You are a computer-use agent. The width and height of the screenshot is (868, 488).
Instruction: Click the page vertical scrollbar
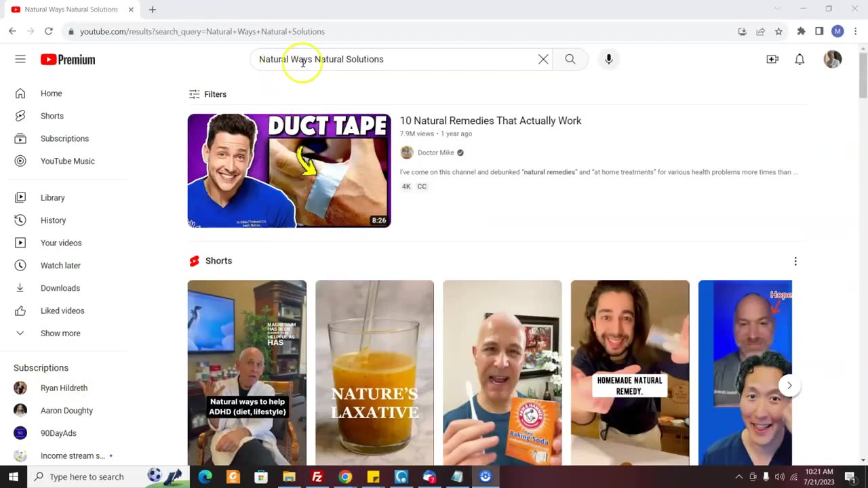tap(863, 76)
